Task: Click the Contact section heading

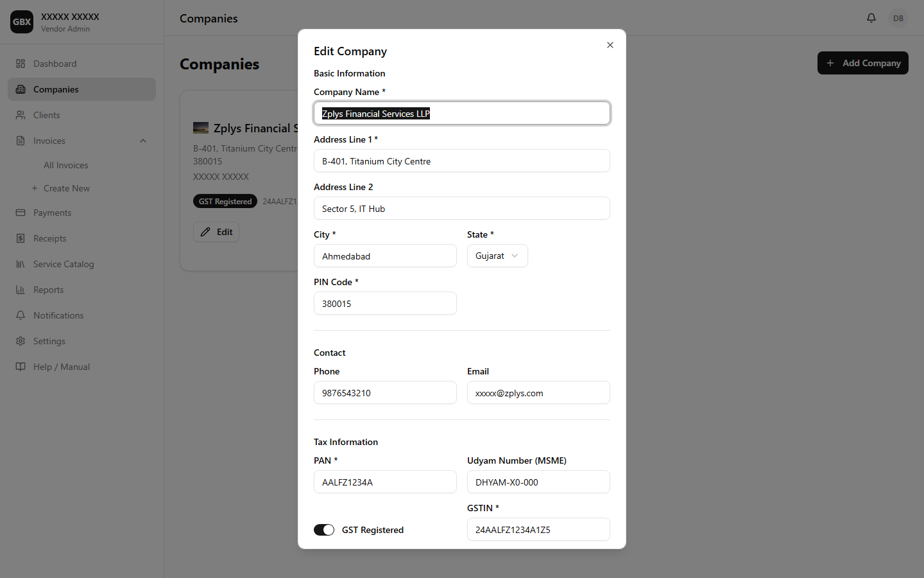Action: pyautogui.click(x=330, y=353)
